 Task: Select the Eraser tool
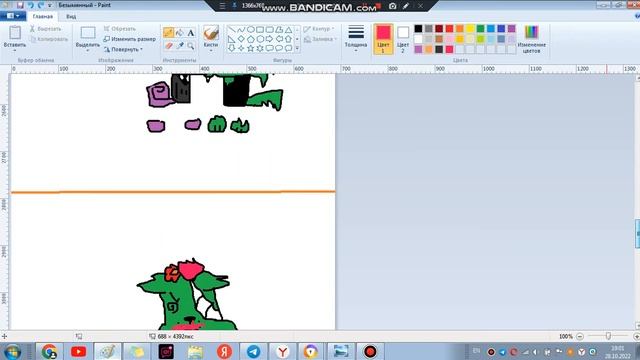[168, 46]
